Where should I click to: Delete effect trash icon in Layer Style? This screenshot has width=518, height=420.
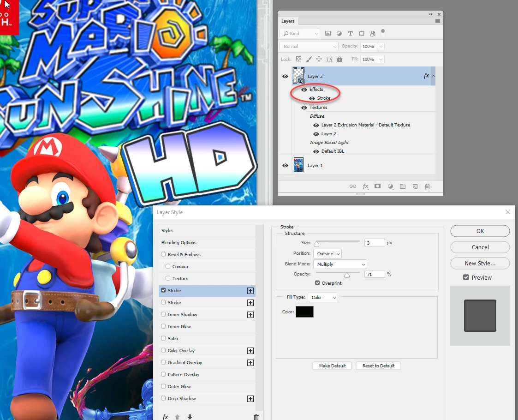[x=256, y=417]
